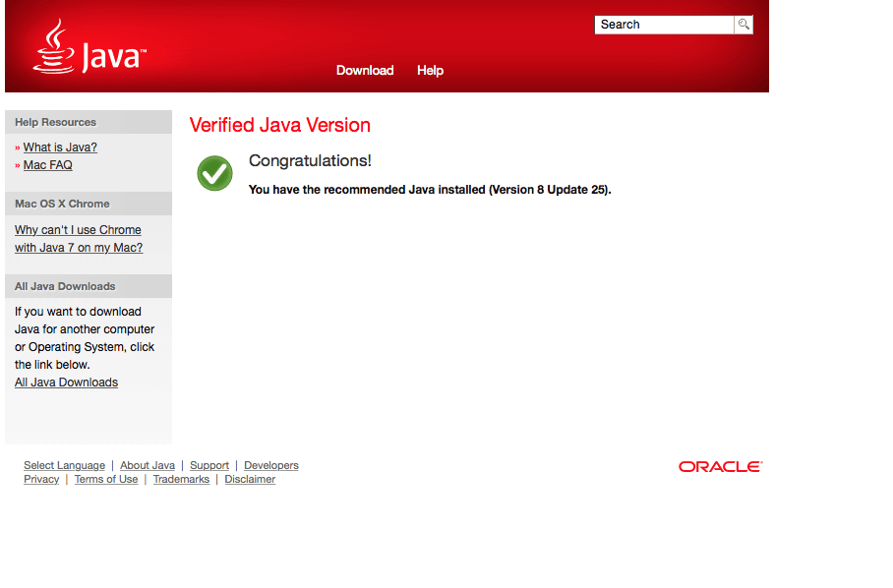Click the 'If you want to download' paragraph
The width and height of the screenshot is (893, 588).
pos(85,338)
